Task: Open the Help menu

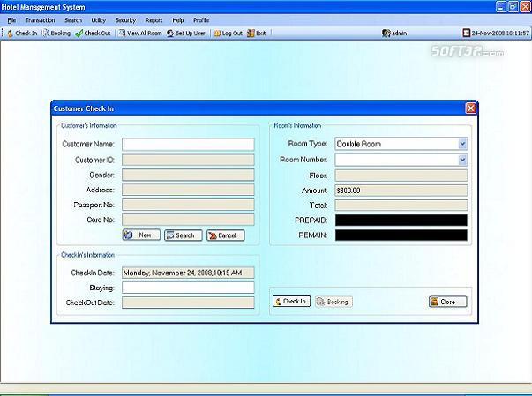Action: (178, 20)
